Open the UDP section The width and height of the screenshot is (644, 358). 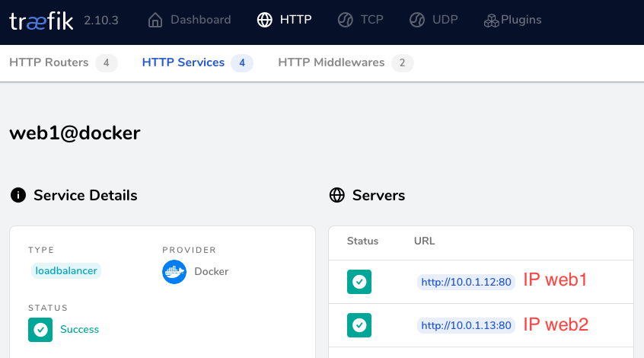[434, 20]
